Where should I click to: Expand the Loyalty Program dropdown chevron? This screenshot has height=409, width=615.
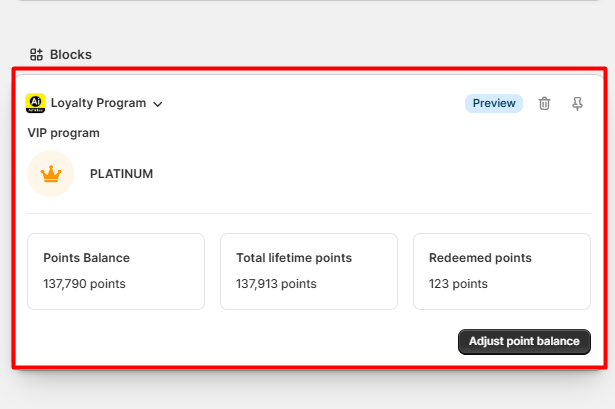tap(158, 104)
